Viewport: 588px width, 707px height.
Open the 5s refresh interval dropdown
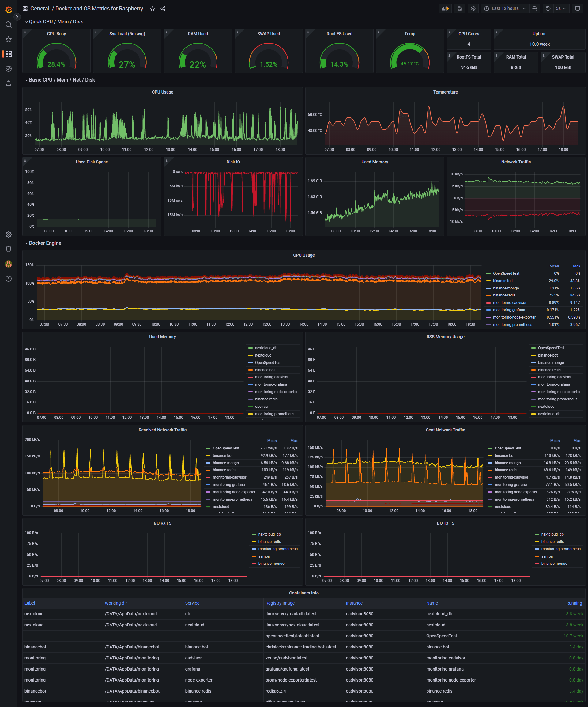tap(561, 8)
